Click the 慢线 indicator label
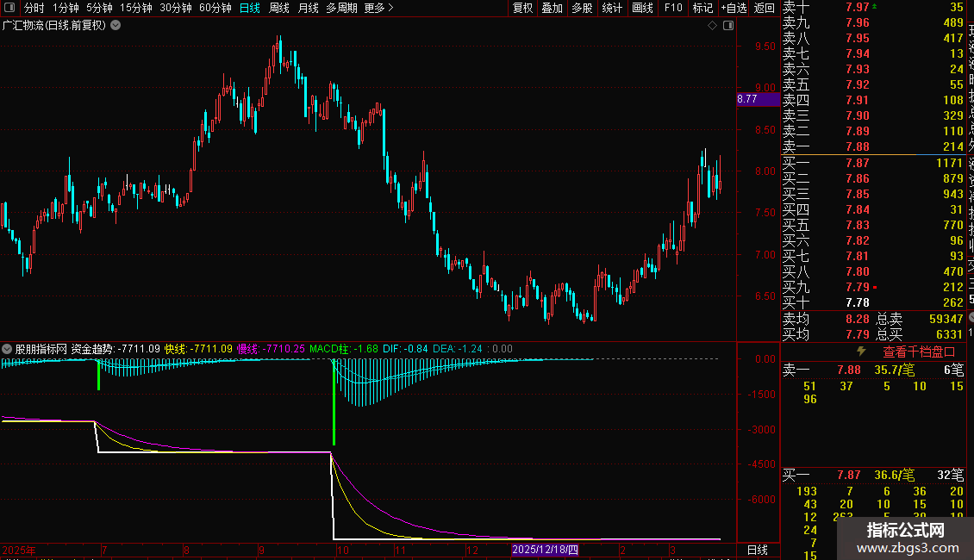This screenshot has height=560, width=974. pyautogui.click(x=271, y=349)
